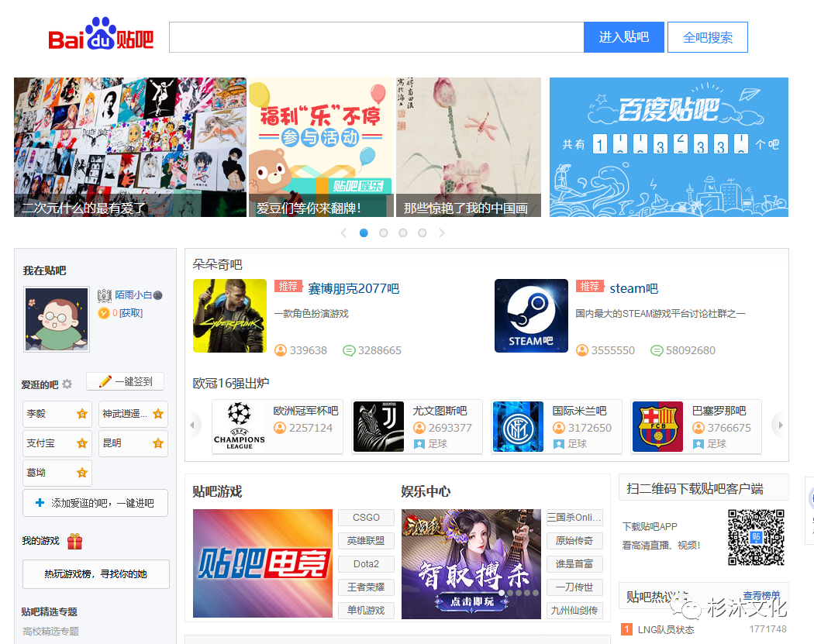Click the Tieba search input field
This screenshot has height=644, width=814.
pyautogui.click(x=376, y=37)
